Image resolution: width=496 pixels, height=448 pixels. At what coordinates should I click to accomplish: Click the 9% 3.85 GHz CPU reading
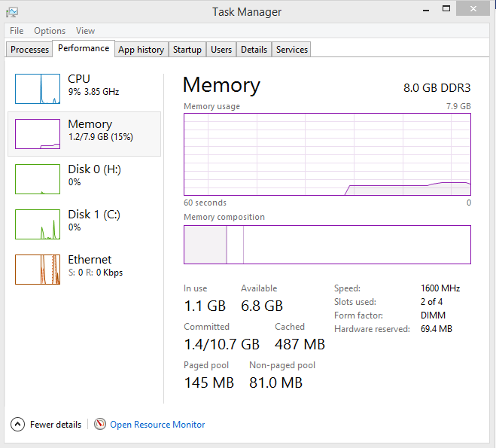[93, 92]
